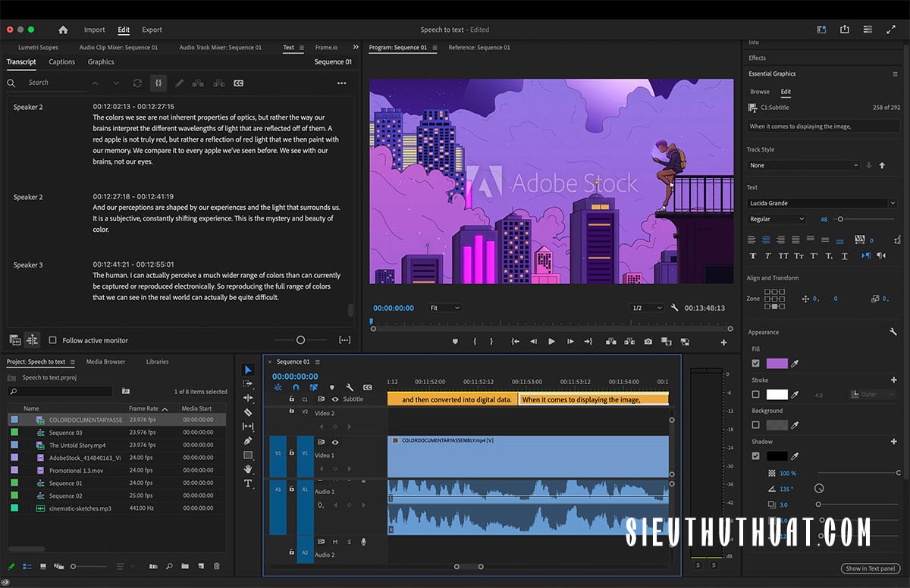Click the Play button in Program monitor

(551, 342)
